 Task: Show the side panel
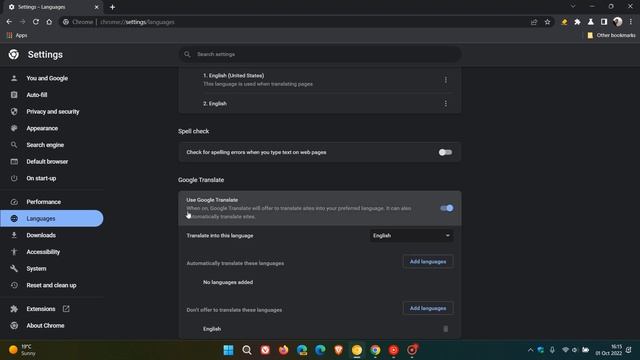604,22
